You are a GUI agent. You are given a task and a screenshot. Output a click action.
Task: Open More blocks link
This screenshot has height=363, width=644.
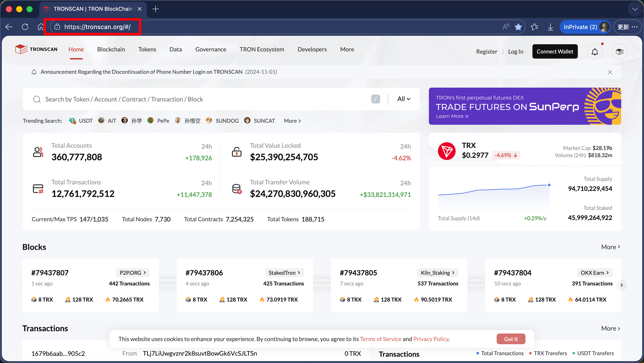[x=610, y=247]
